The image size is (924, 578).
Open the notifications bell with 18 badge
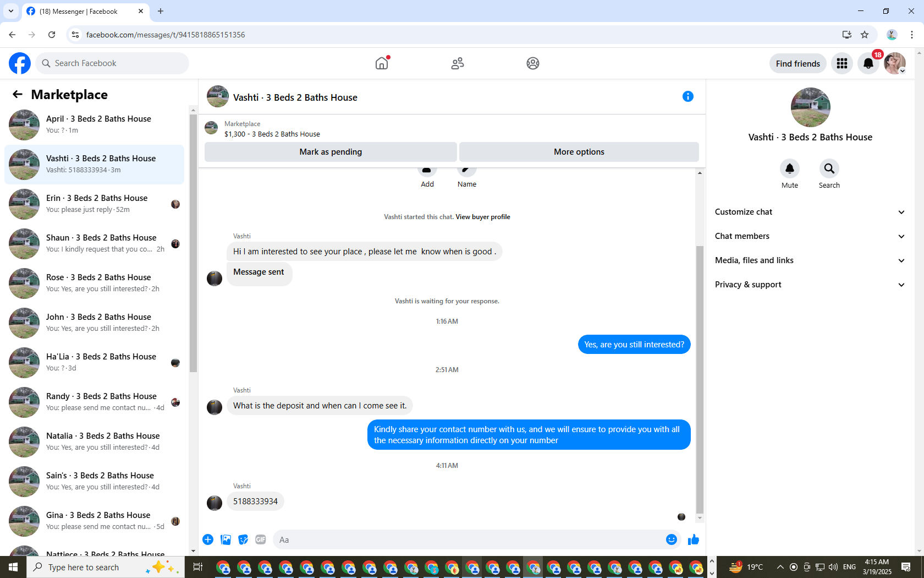coord(868,63)
